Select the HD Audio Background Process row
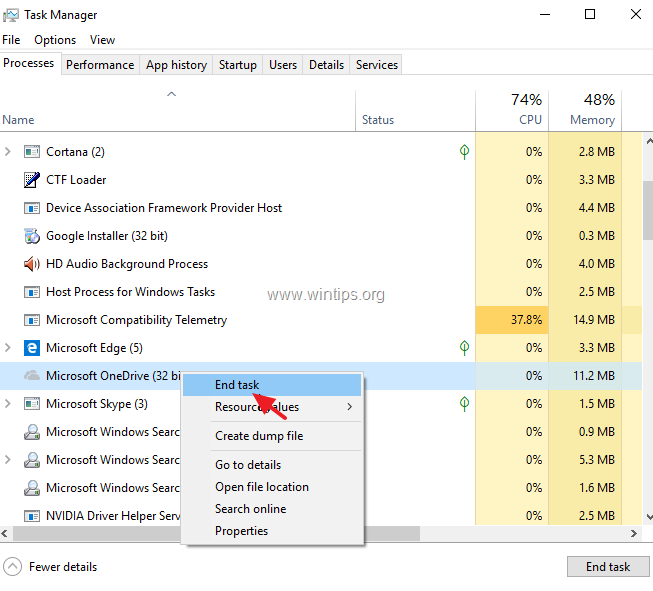653x591 pixels. click(321, 264)
